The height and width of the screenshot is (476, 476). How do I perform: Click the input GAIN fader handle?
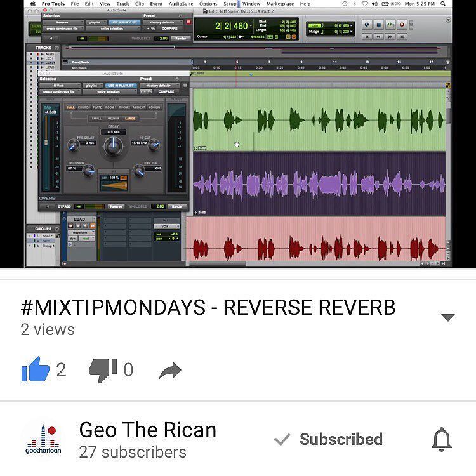[46, 142]
